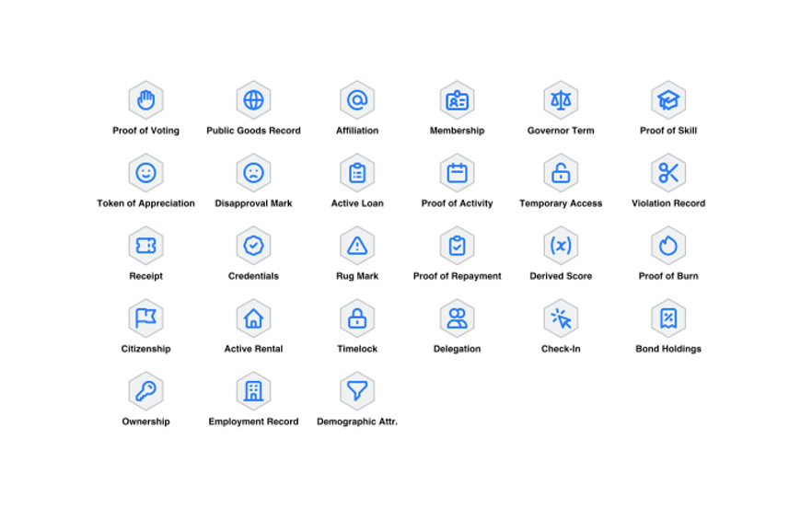The height and width of the screenshot is (508, 812).
Task: Select the Governor Term scales icon
Action: [x=561, y=99]
